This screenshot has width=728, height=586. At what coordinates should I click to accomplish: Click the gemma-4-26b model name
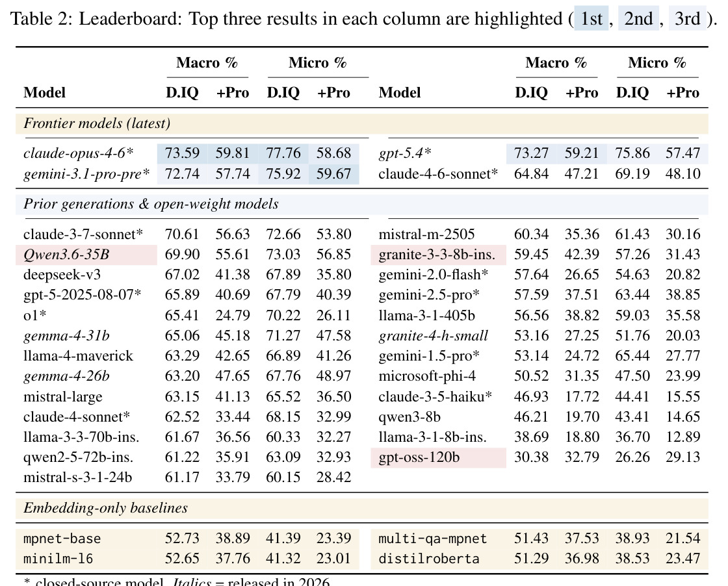coord(66,376)
